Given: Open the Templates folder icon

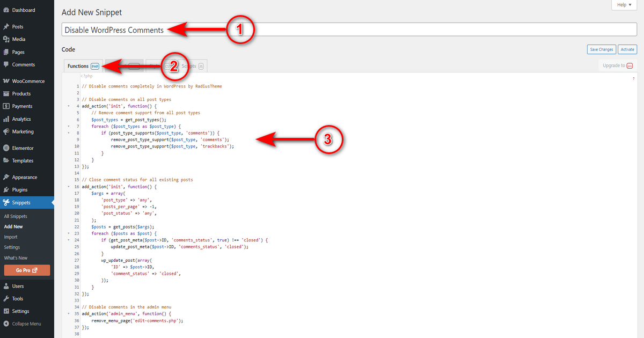Looking at the screenshot, I should coord(6,160).
